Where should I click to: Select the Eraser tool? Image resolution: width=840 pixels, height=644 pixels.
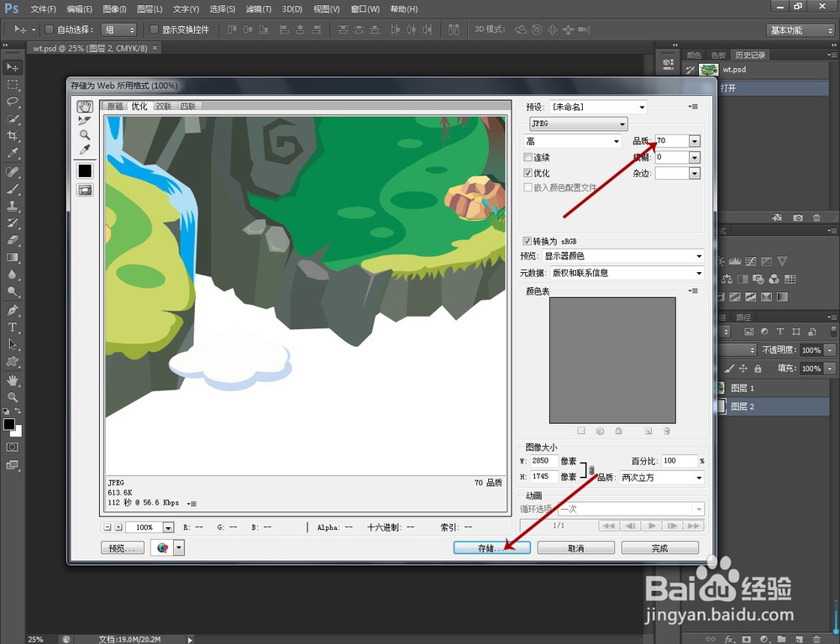coord(13,240)
